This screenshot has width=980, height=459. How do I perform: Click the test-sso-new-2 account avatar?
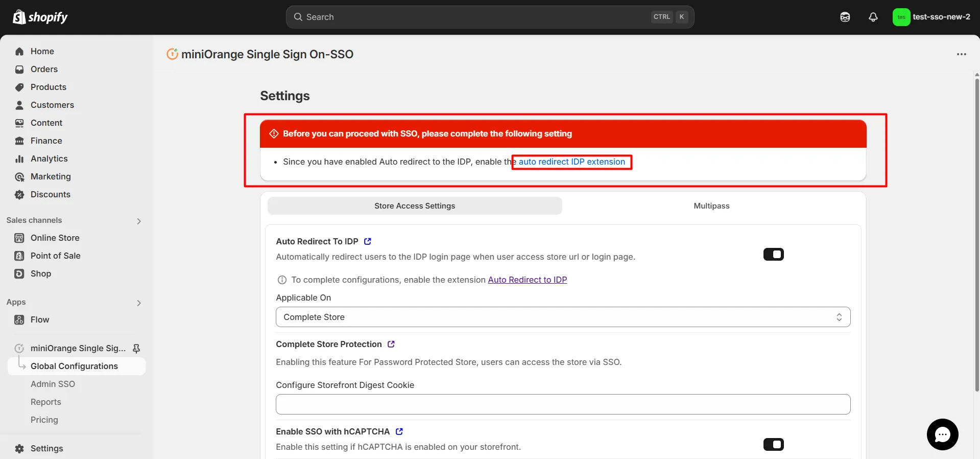901,17
